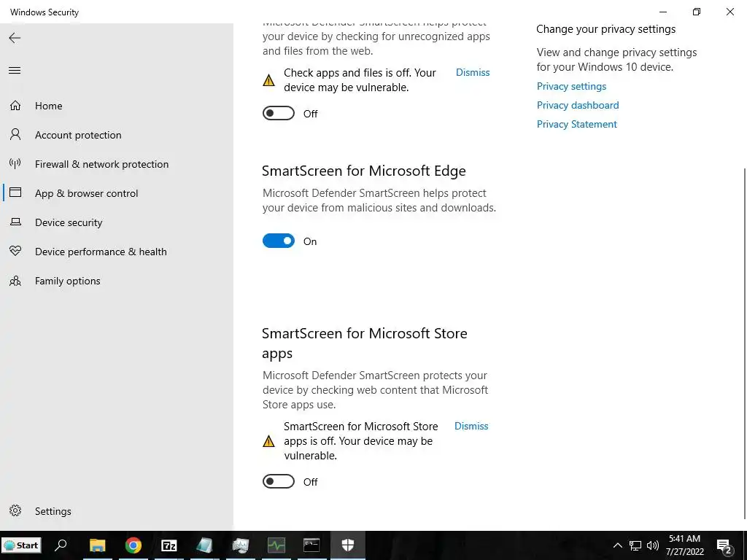Viewport: 747px width, 560px height.
Task: Click the Firewall antenna icon
Action: 15,164
